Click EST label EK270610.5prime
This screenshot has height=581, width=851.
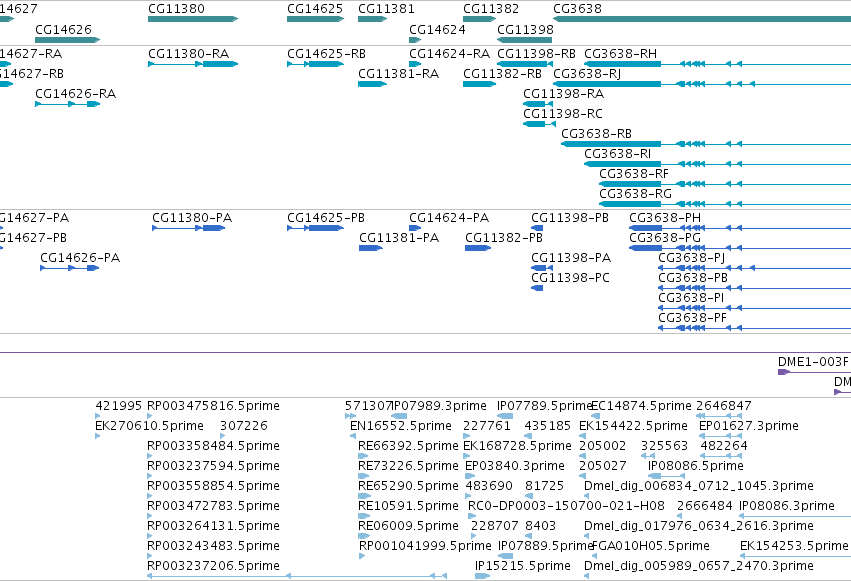pyautogui.click(x=149, y=426)
